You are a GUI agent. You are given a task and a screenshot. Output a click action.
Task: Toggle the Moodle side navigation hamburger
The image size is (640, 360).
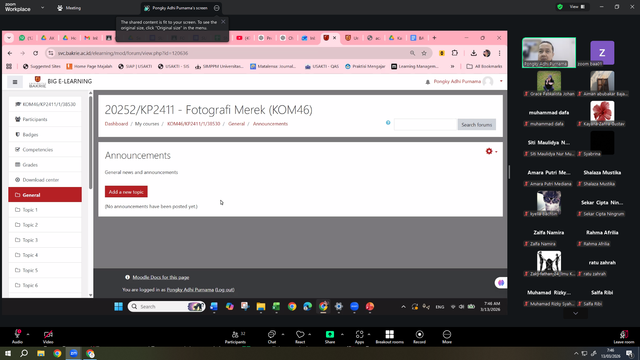[x=15, y=82]
